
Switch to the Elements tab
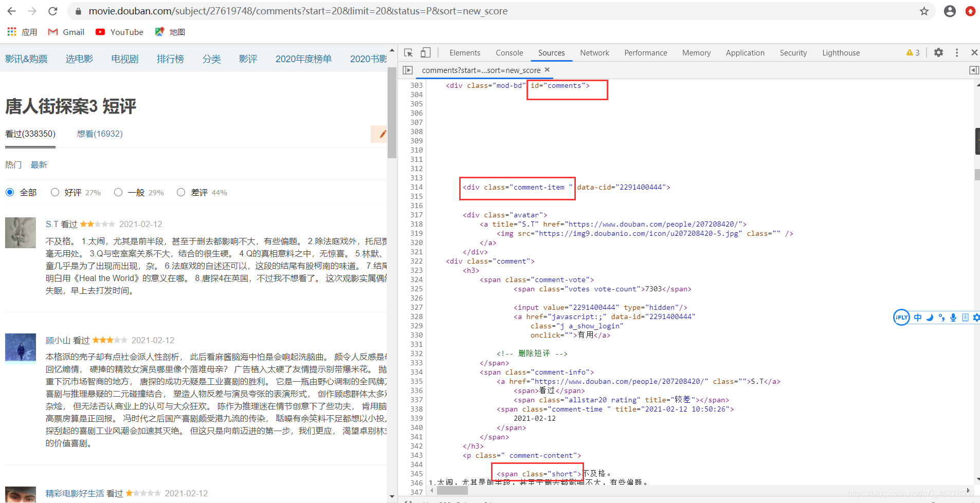pyautogui.click(x=465, y=52)
